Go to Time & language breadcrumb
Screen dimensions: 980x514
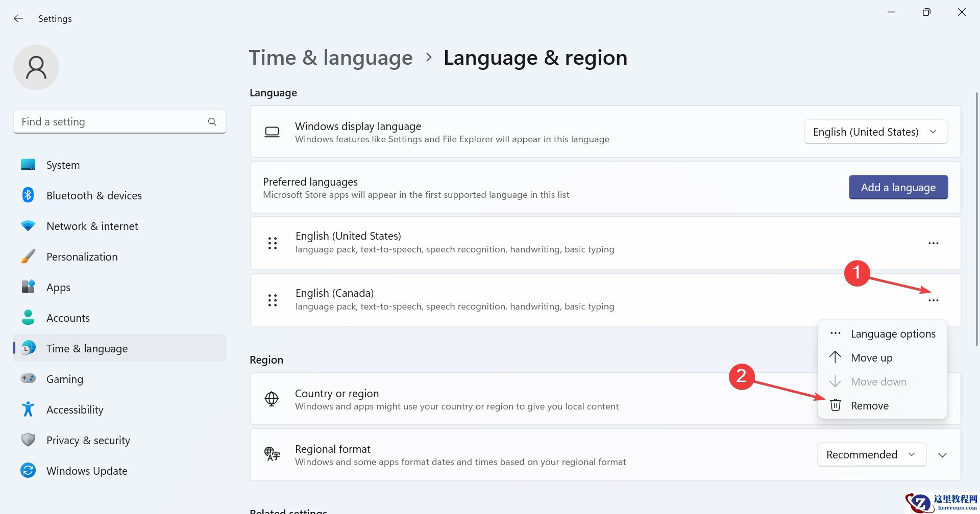pos(331,58)
